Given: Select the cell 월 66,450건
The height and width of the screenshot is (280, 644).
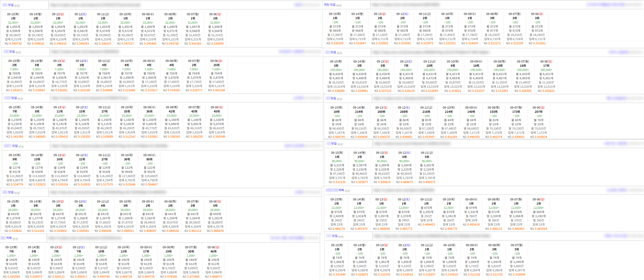Looking at the screenshot, I should point(337,129).
